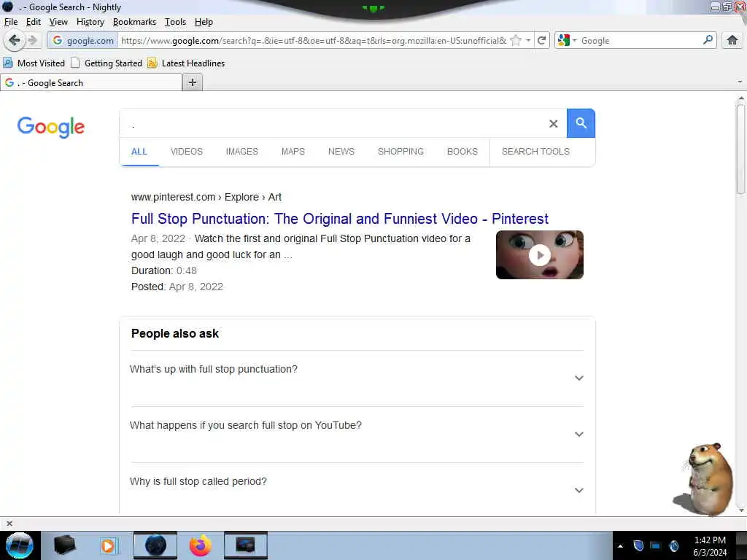
Task: Open the File menu
Action: click(x=11, y=22)
